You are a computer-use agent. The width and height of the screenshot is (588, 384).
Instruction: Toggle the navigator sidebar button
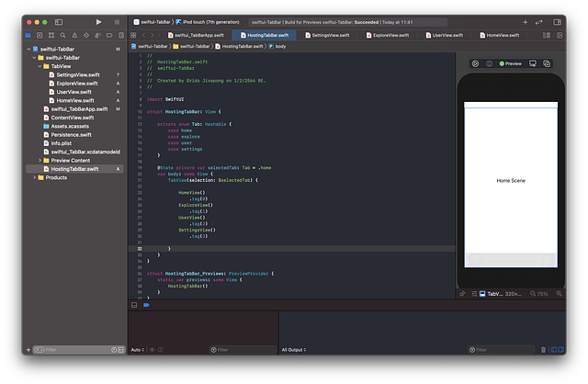(59, 22)
